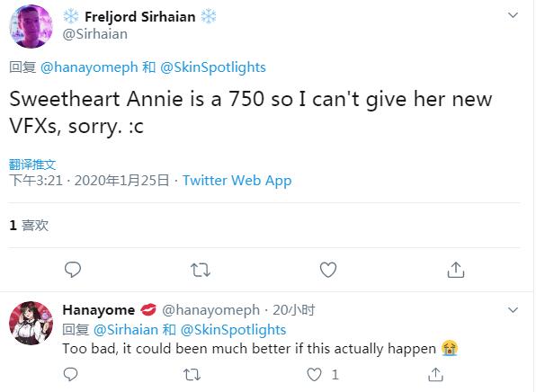Share the main tweet by Sirhaian
The image size is (536, 392).
[456, 270]
